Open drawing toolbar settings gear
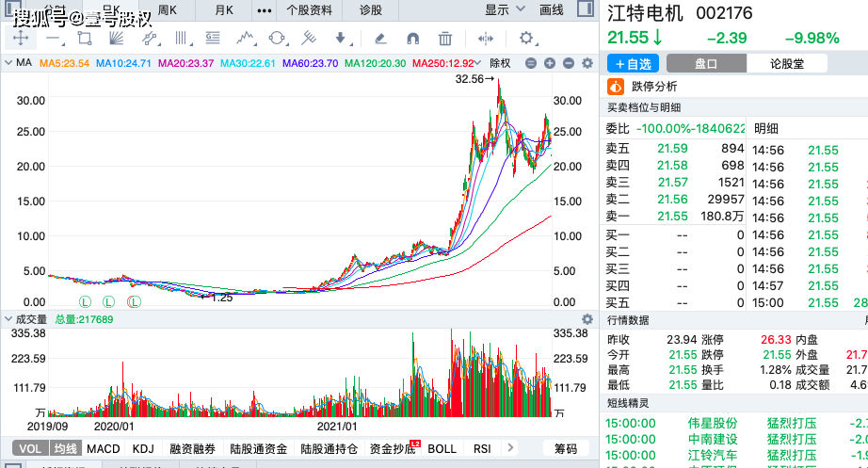Screen dimensions: 868x468 pos(526,39)
